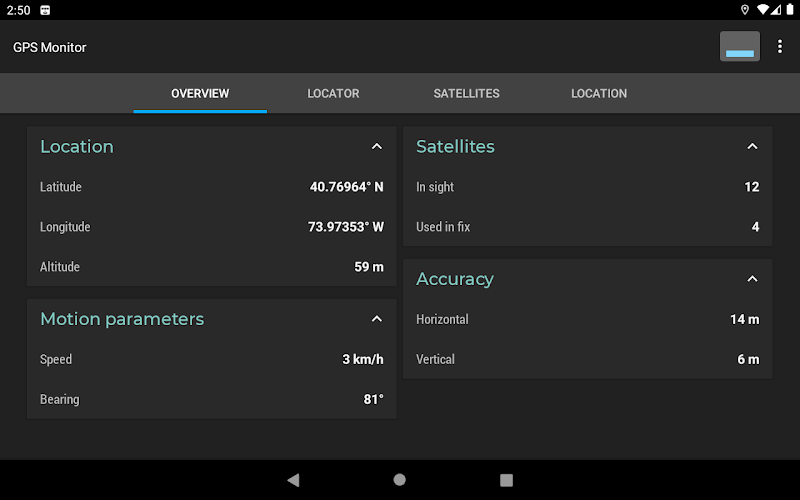Tap the GPS Monitor app title
Viewport: 800px width, 500px height.
[49, 47]
